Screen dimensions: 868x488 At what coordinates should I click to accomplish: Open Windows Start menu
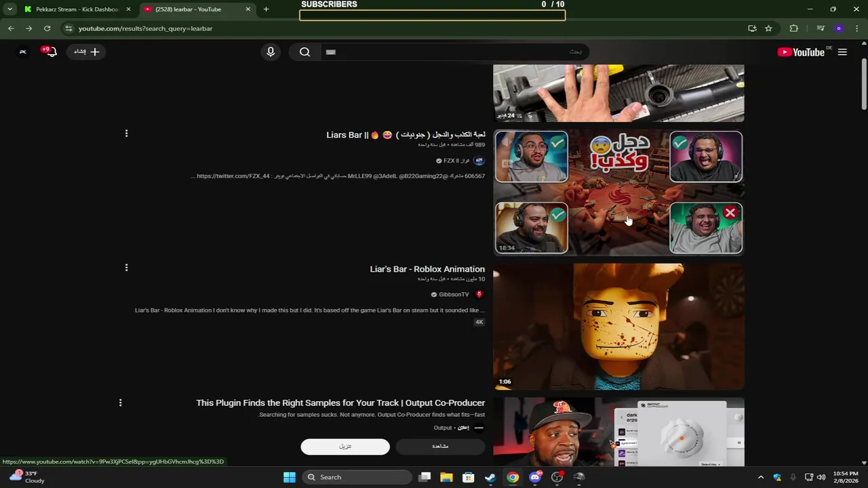[x=290, y=477]
